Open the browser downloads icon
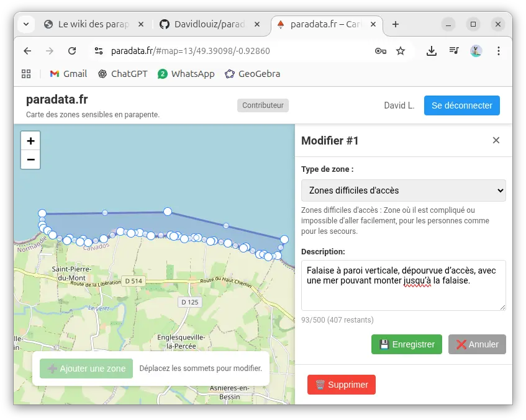Viewport: 526px width, 420px height. click(432, 51)
